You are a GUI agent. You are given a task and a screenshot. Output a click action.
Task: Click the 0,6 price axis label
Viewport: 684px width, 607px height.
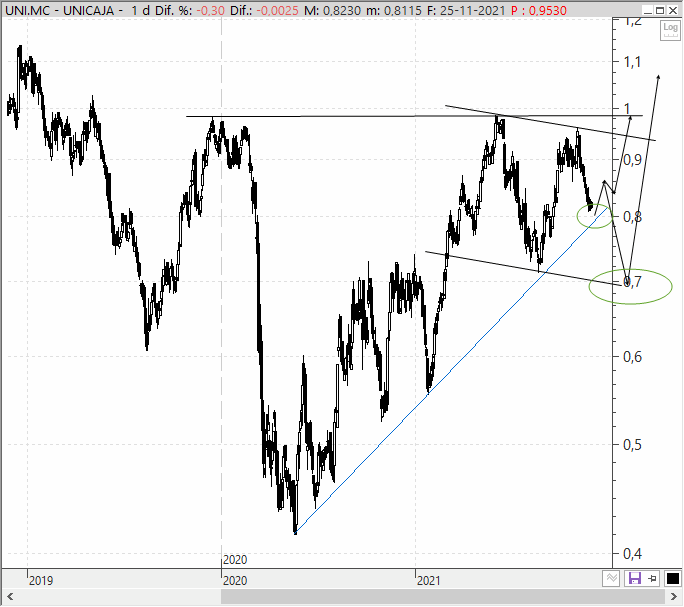(x=632, y=357)
